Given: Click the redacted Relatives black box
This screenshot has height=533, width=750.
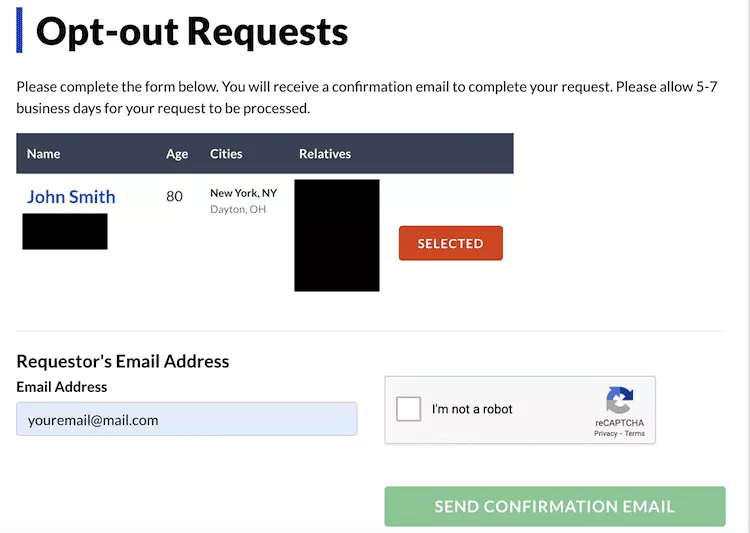Looking at the screenshot, I should [x=337, y=235].
